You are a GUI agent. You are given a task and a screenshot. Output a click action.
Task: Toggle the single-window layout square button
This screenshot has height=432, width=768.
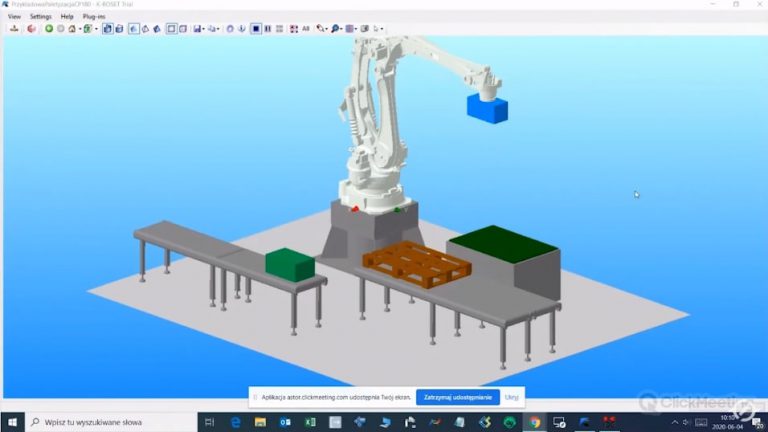(170, 29)
